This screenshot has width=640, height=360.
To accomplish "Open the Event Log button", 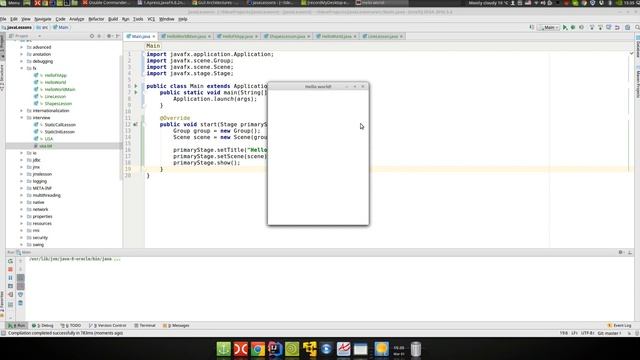I will pyautogui.click(x=620, y=326).
